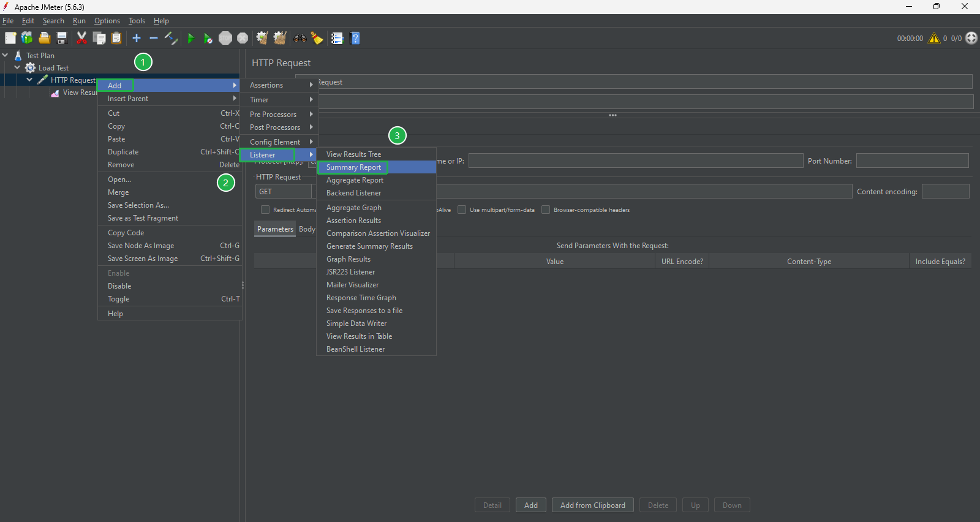Open the GET method dropdown
980x522 pixels.
point(284,192)
